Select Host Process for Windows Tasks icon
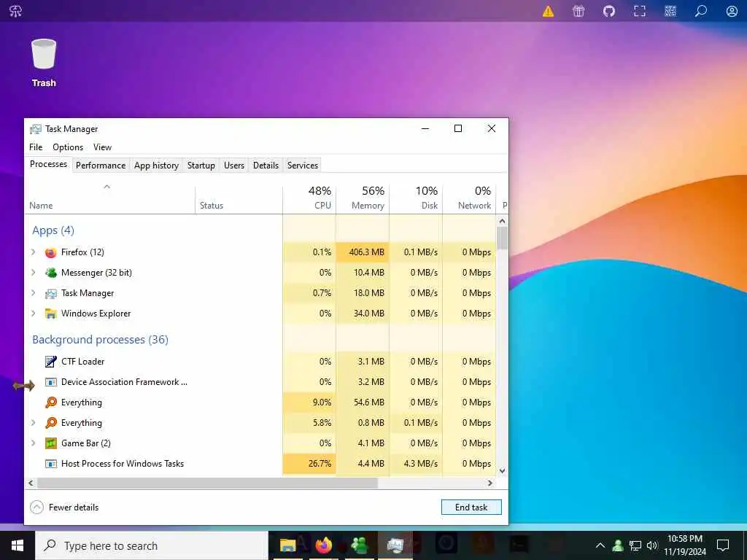 (50, 464)
